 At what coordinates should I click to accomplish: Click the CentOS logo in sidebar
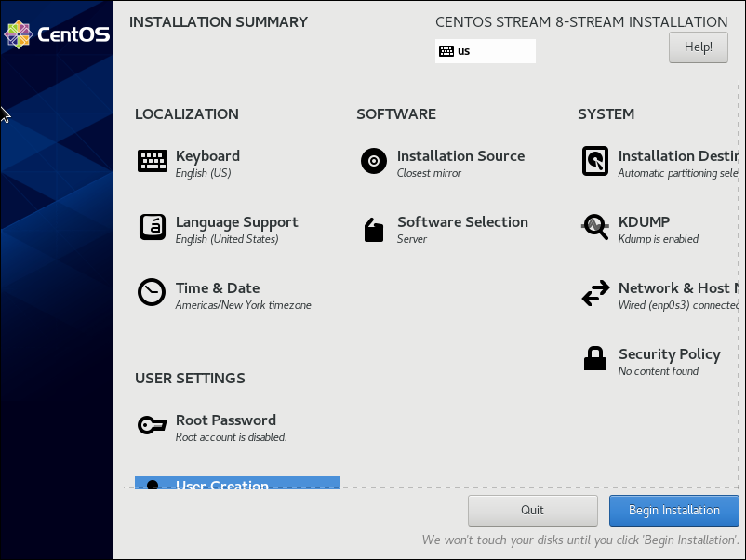[x=57, y=34]
